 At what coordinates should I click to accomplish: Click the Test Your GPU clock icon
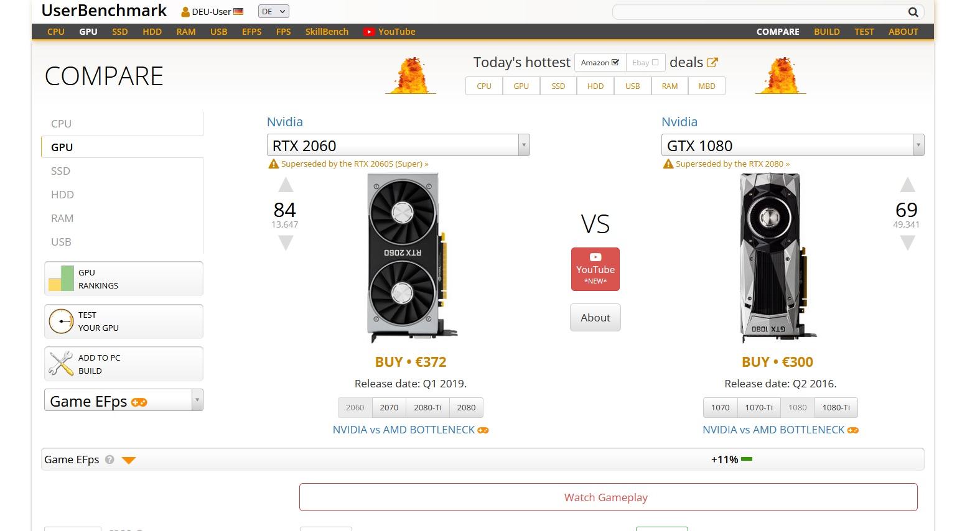[x=61, y=321]
